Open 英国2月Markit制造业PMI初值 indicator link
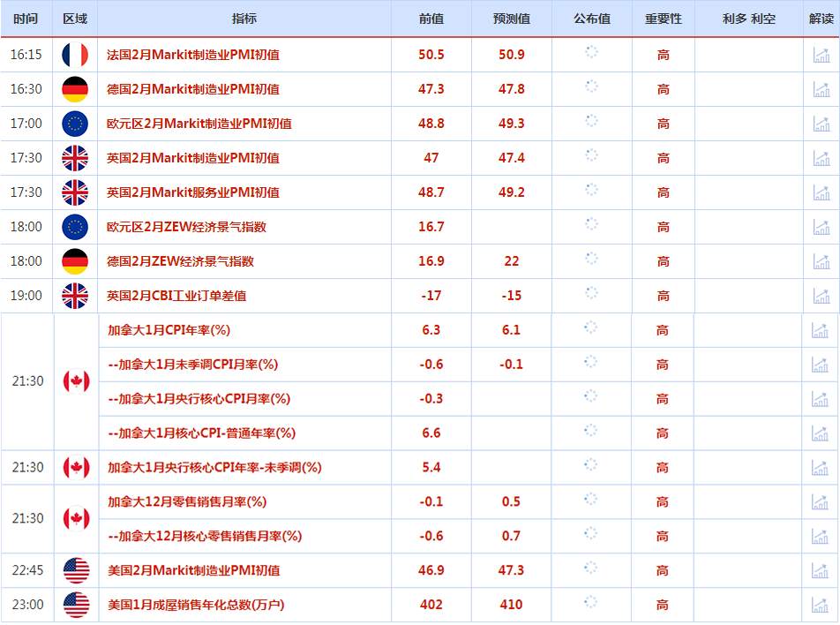Image resolution: width=840 pixels, height=625 pixels. coord(193,158)
